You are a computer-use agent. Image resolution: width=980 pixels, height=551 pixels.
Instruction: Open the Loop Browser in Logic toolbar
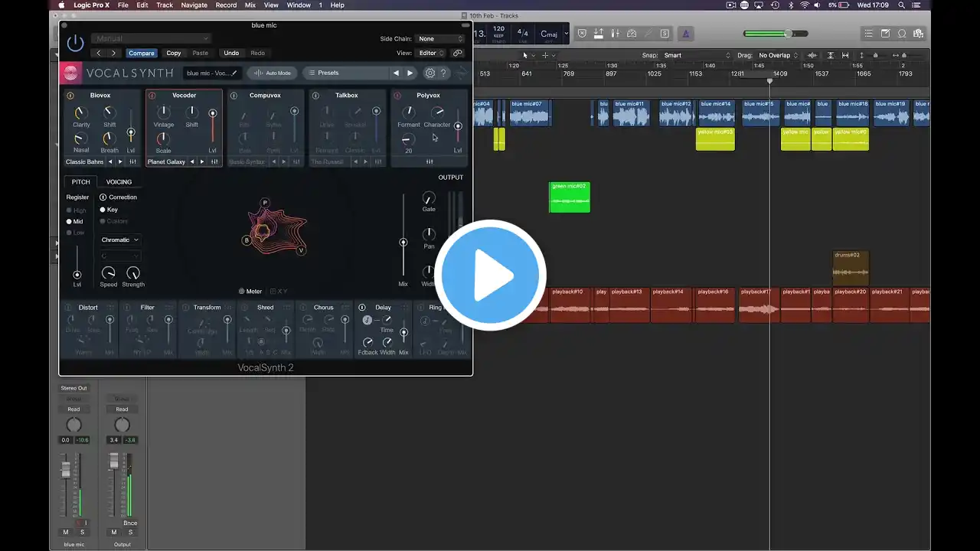902,34
